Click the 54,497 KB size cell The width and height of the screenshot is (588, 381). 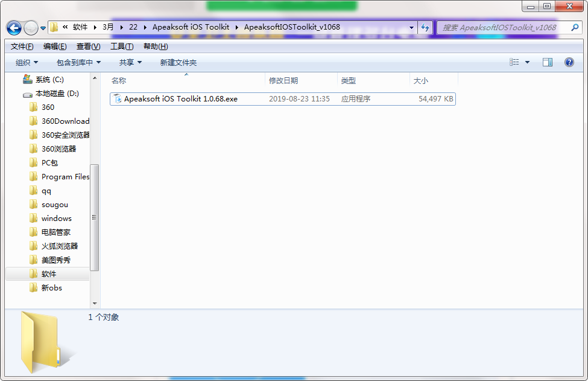tap(436, 99)
